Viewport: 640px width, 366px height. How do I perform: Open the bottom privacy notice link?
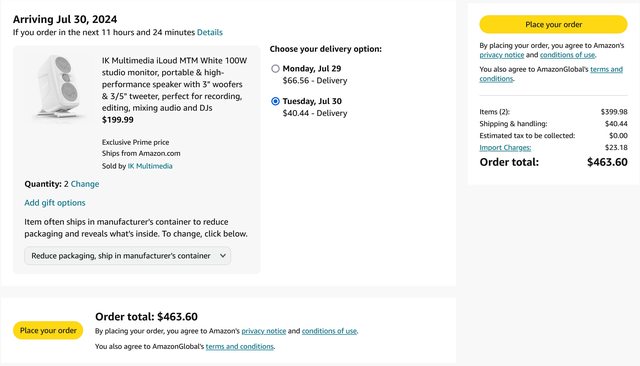click(x=264, y=331)
